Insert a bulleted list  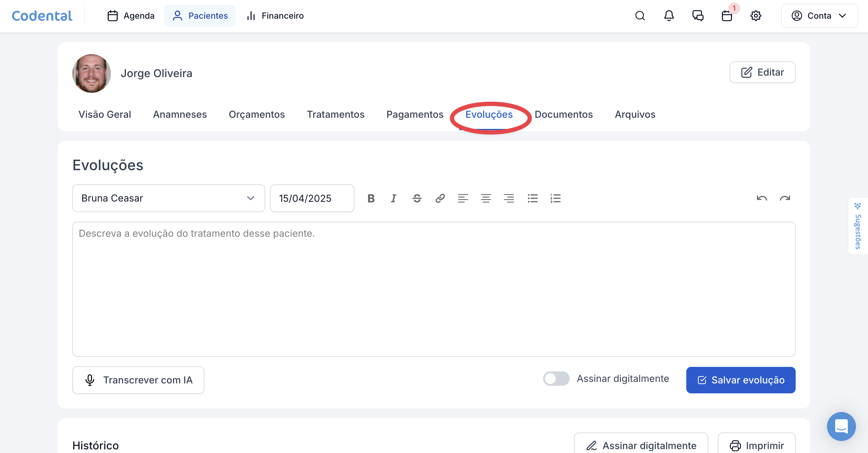(532, 198)
